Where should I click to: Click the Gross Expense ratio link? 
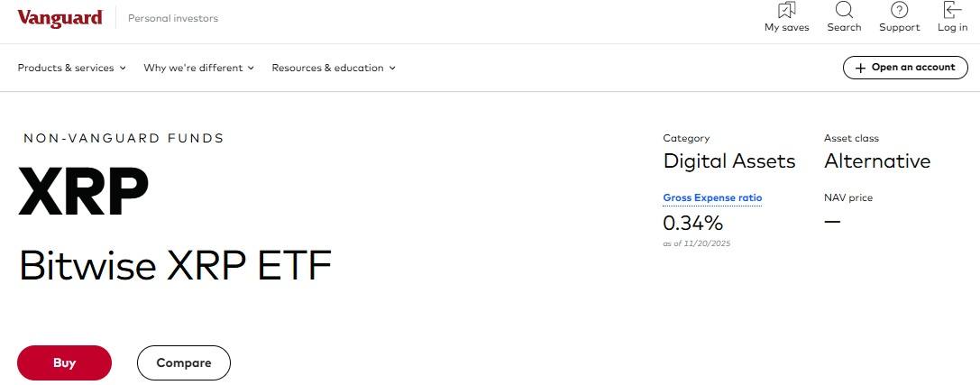tap(712, 197)
